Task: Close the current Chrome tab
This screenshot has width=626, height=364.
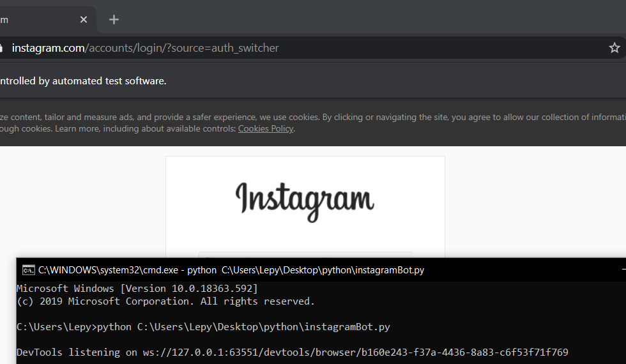Action: (84, 20)
